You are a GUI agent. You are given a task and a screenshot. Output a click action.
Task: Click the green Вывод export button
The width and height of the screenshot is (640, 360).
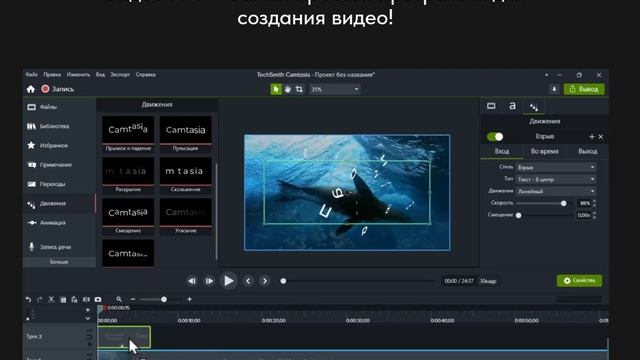[x=584, y=89]
